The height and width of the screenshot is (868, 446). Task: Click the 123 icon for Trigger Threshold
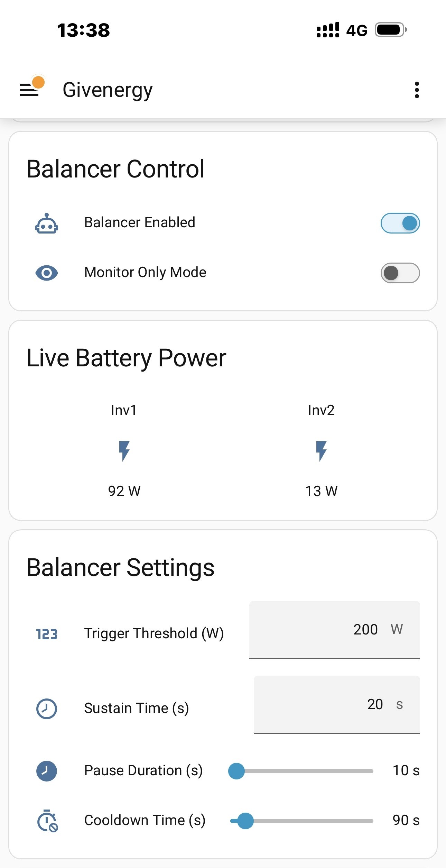coord(47,634)
